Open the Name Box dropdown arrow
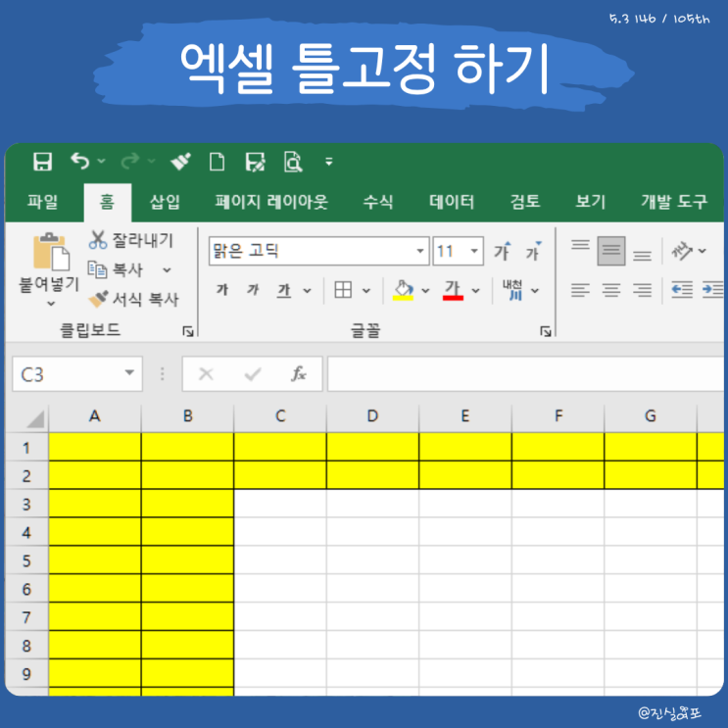Image resolution: width=728 pixels, height=728 pixels. (129, 373)
